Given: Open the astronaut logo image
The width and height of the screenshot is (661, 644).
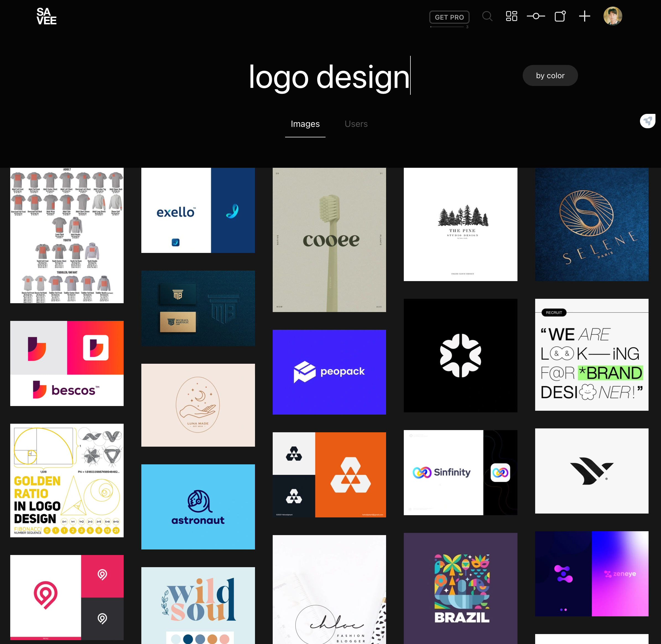Looking at the screenshot, I should click(x=198, y=506).
